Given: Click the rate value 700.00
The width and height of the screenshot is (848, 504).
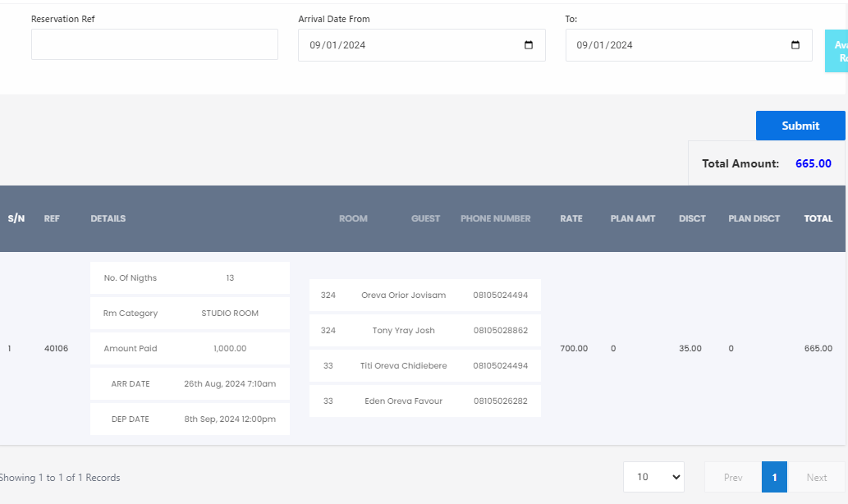Looking at the screenshot, I should (574, 348).
